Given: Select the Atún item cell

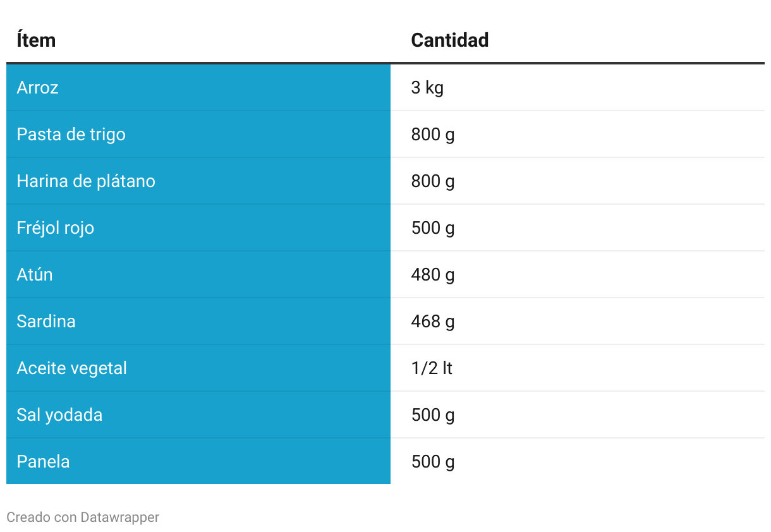Looking at the screenshot, I should pos(198,274).
